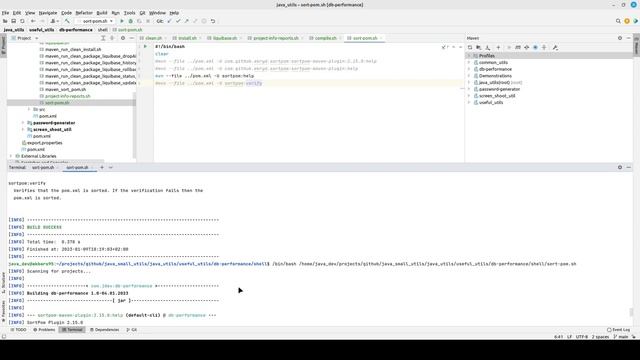Screen dimensions: 640x360
Task: Click the green Run button in main toolbar
Action: tap(122, 21)
